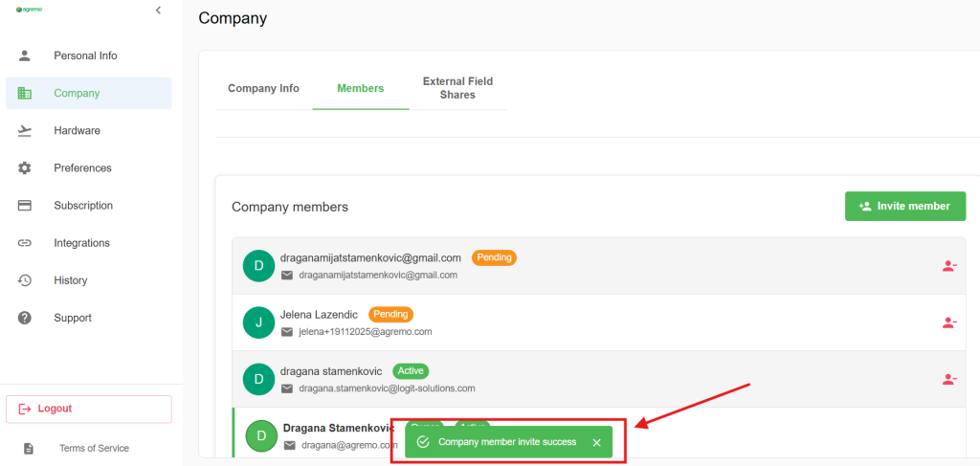980x466 pixels.
Task: Open the Subscription card icon
Action: [x=25, y=206]
